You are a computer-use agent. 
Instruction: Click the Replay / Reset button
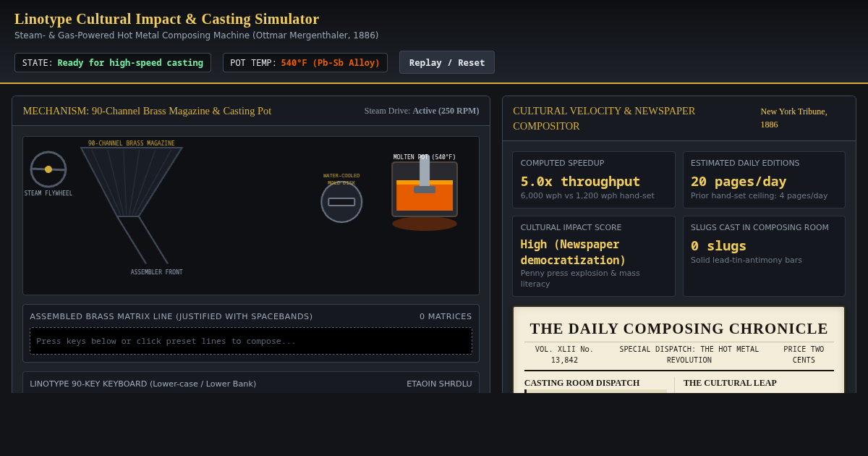[447, 62]
